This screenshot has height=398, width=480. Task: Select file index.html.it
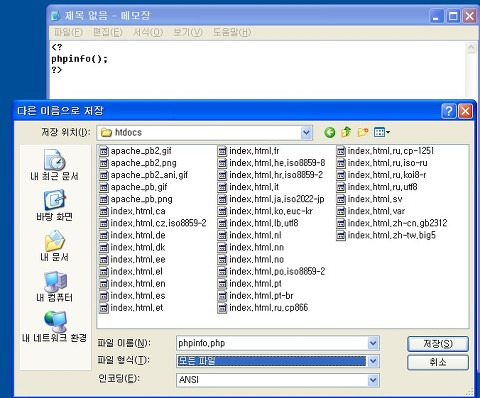click(248, 187)
